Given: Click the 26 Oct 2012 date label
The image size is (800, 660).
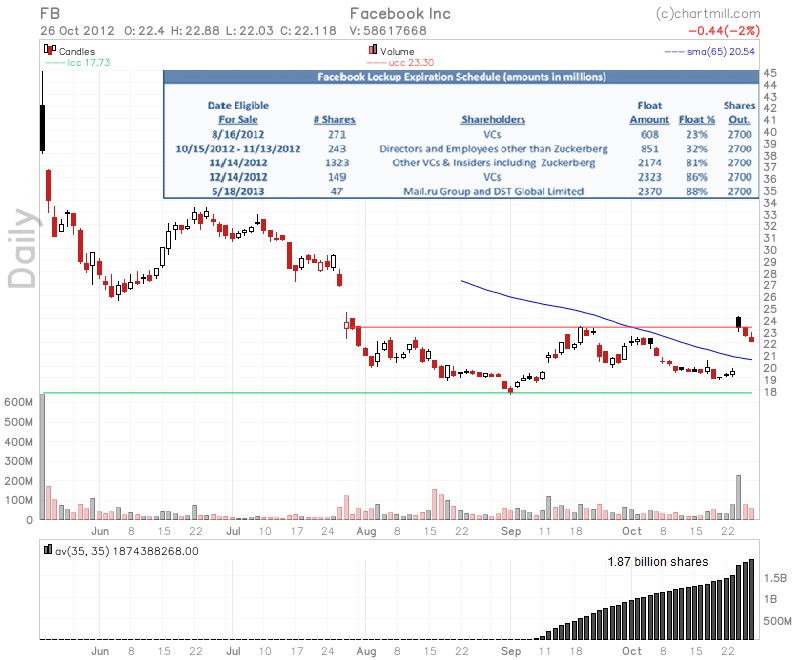Looking at the screenshot, I should click(x=78, y=31).
